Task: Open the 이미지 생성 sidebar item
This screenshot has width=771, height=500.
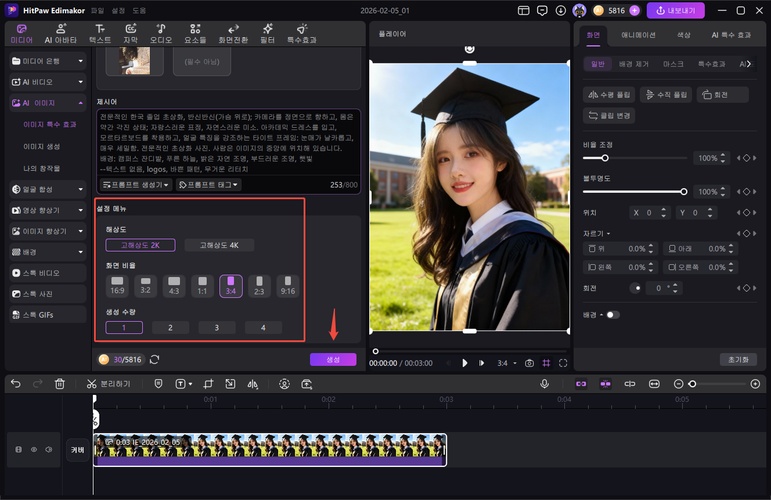Action: [x=42, y=147]
